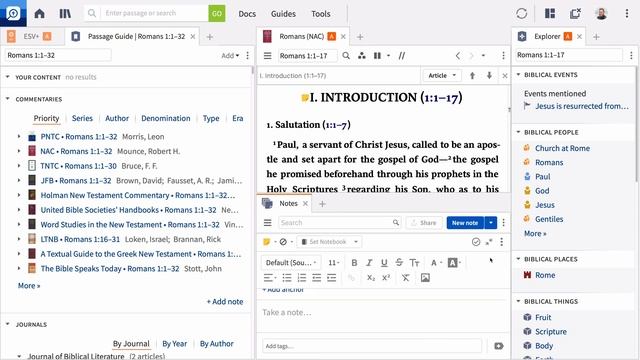Click the small caps text icon
The image size is (640, 360).
[414, 262]
